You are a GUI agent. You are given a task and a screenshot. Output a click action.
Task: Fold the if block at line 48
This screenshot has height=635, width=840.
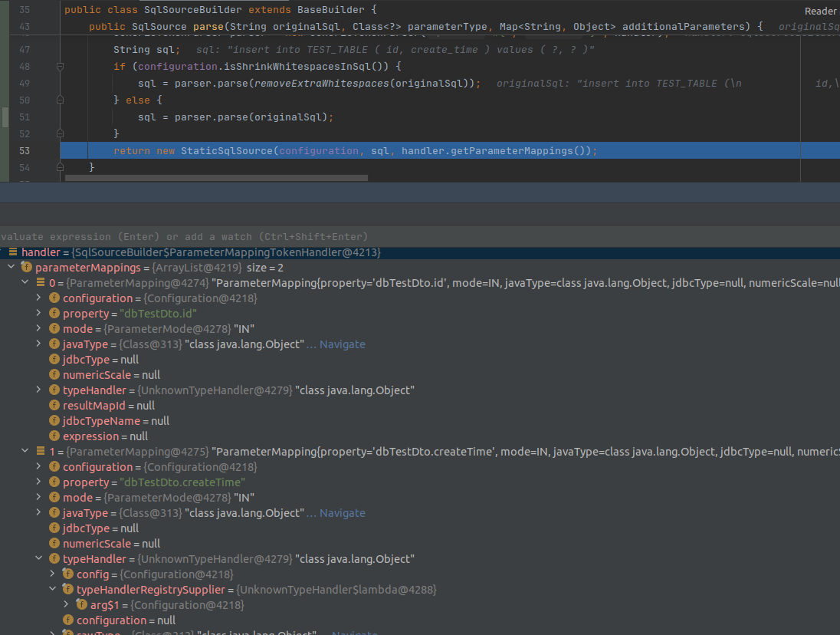point(60,67)
